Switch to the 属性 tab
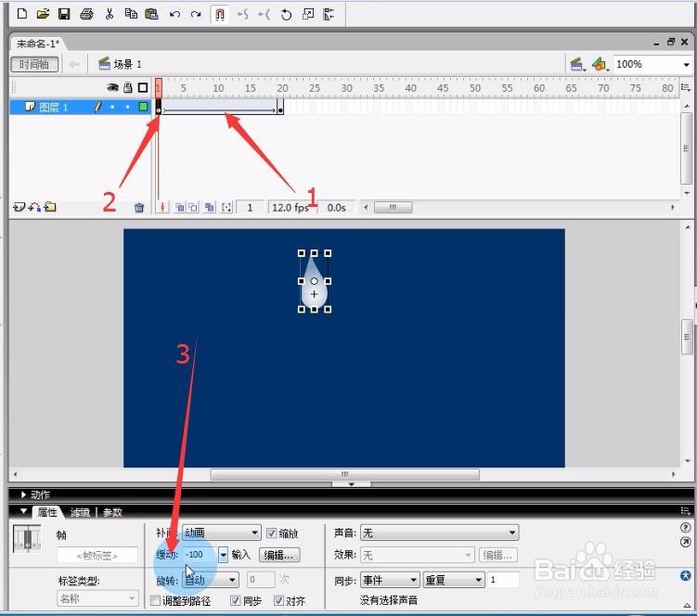The width and height of the screenshot is (697, 616). click(47, 512)
